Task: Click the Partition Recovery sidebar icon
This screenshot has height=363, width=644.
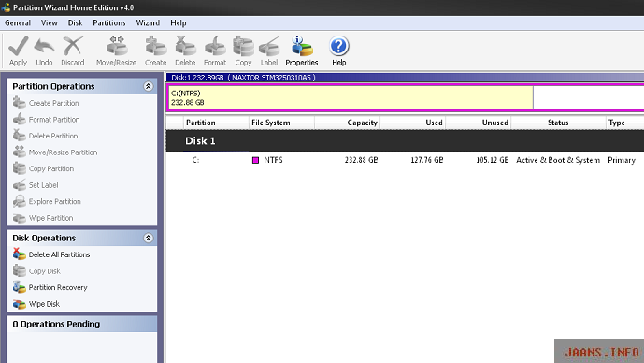Action: tap(19, 287)
